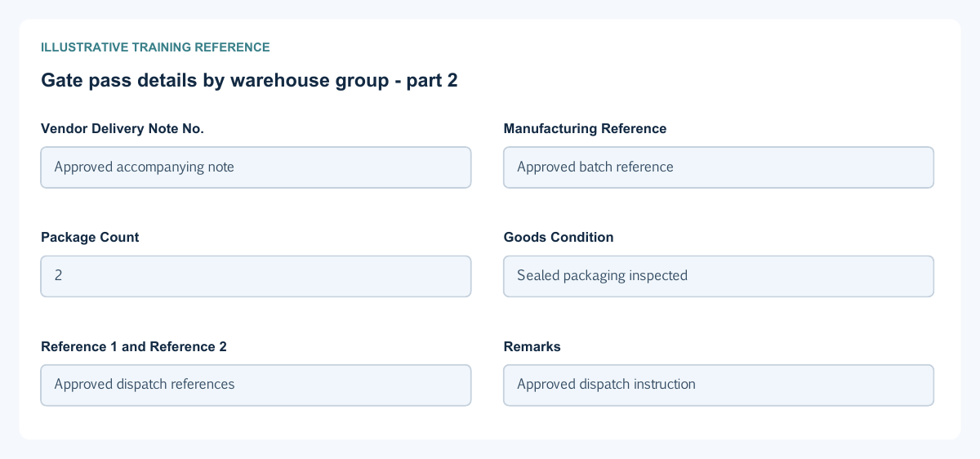
Task: Click into the Remarks input field
Action: pos(719,385)
